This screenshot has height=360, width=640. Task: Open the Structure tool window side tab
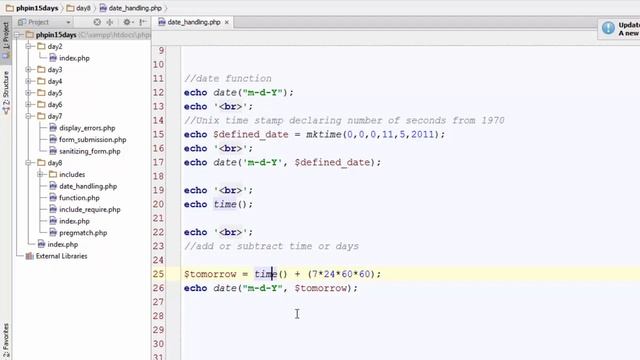click(6, 92)
